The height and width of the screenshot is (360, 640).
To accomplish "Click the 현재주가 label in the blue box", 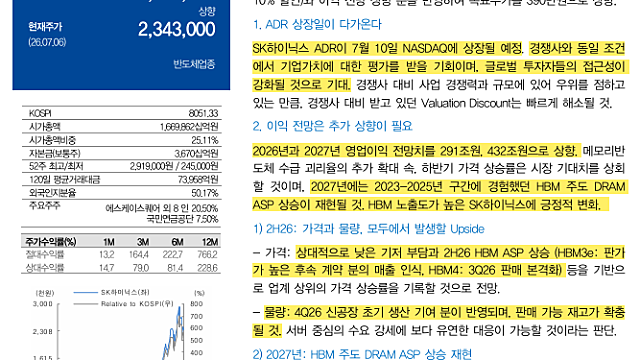I will (45, 27).
